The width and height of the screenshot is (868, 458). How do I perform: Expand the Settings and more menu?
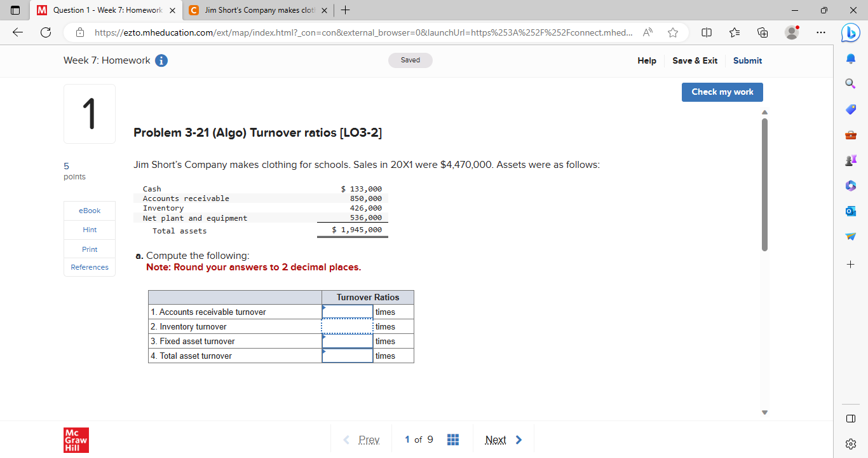[x=821, y=32]
